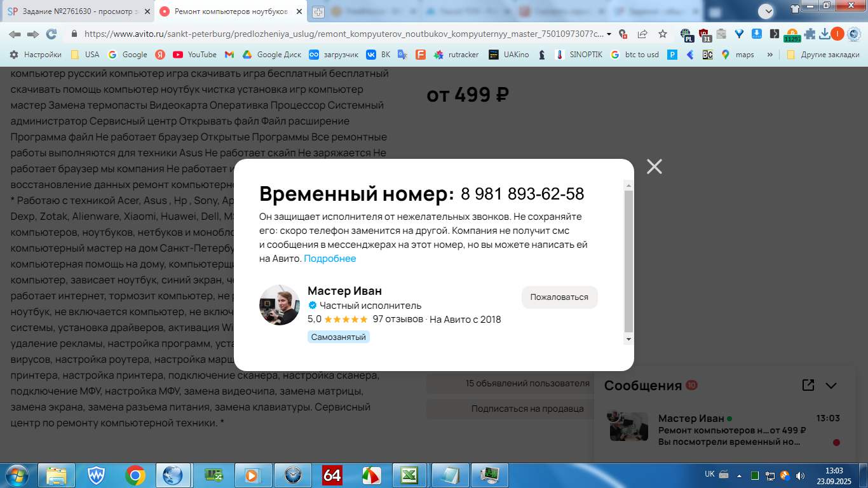
Task: Open the PL globe extension
Action: click(686, 34)
